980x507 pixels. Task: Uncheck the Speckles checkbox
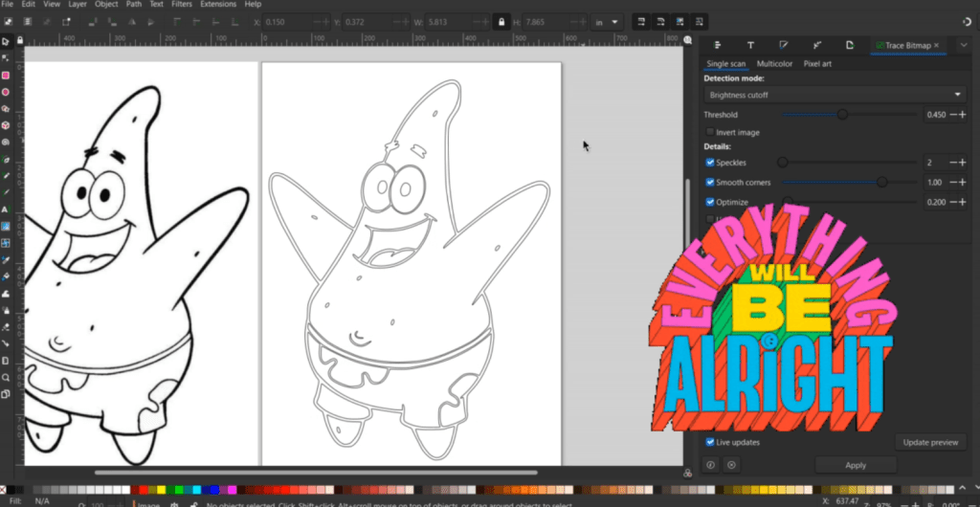point(710,163)
